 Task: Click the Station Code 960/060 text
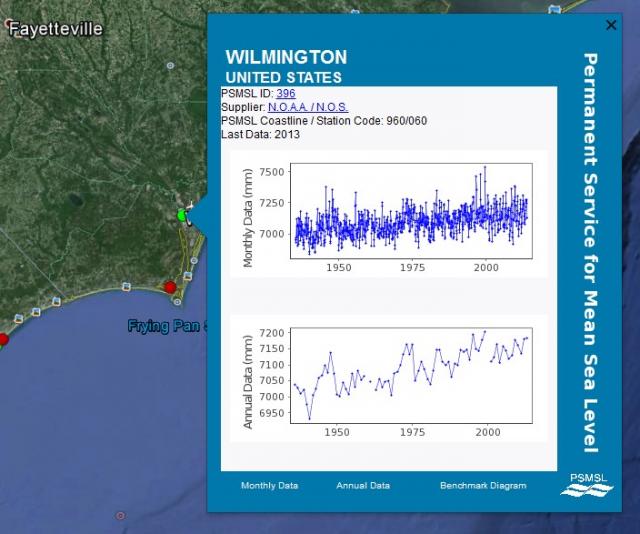pyautogui.click(x=324, y=121)
